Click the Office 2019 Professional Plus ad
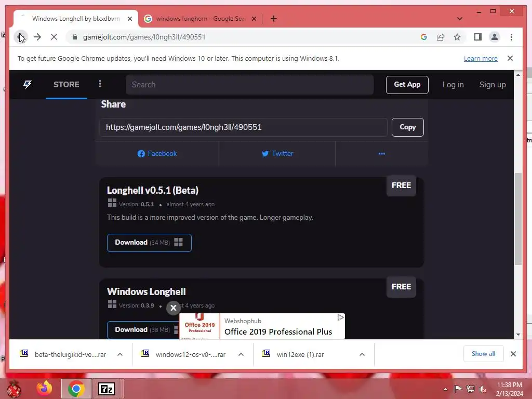 point(262,326)
